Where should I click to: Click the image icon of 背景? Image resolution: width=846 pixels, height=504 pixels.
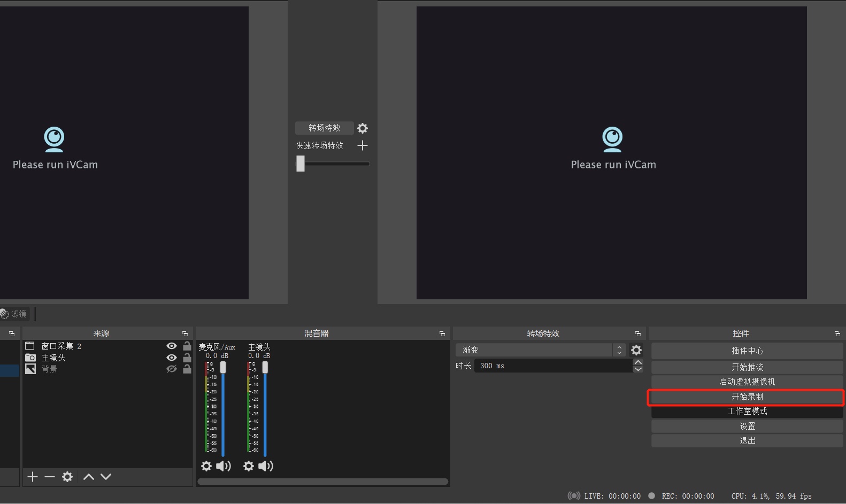pos(30,369)
